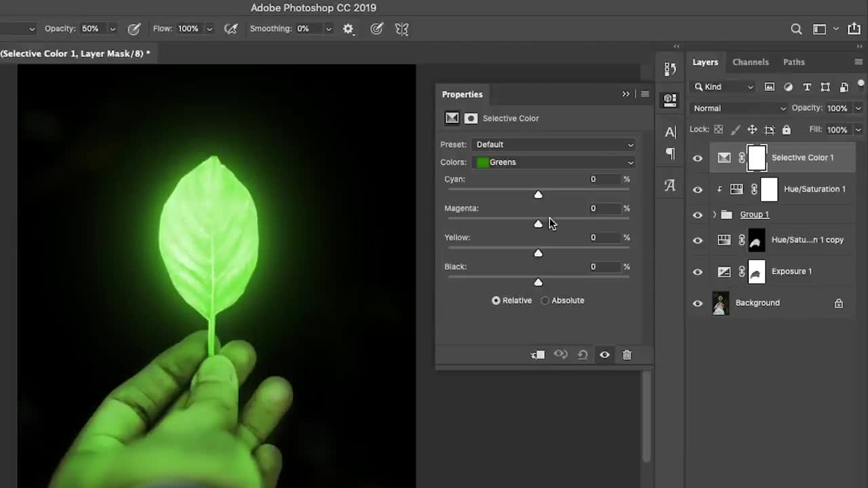The width and height of the screenshot is (868, 488).
Task: Open Properties panel icon in dock
Action: 670,100
